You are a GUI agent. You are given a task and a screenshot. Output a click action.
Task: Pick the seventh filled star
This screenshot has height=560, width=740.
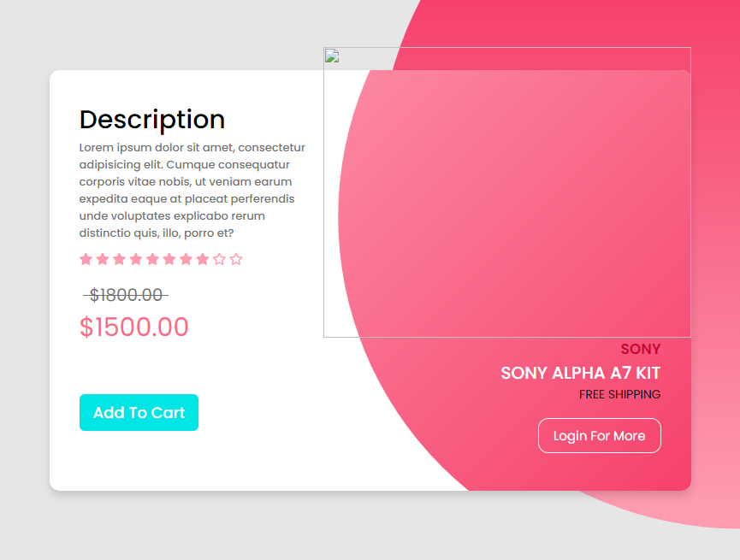click(186, 259)
